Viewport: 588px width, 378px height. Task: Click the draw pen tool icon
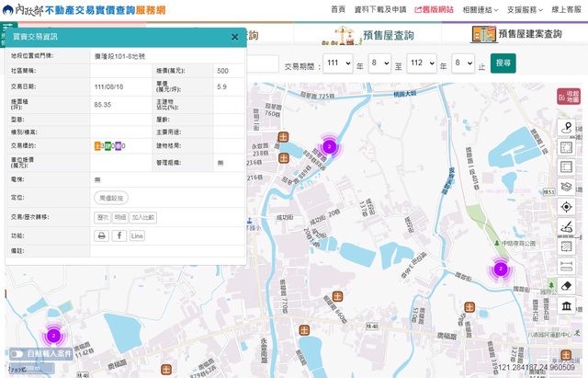(566, 226)
